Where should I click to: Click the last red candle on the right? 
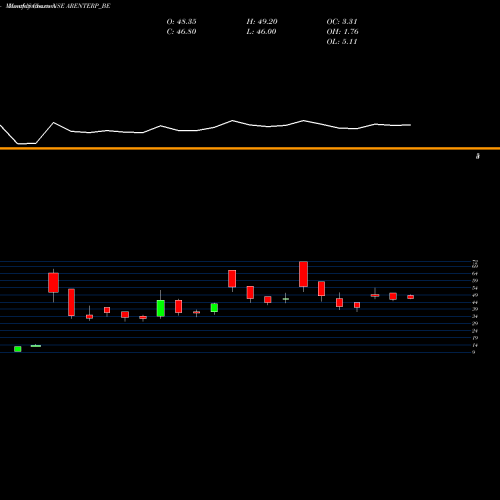(x=411, y=297)
